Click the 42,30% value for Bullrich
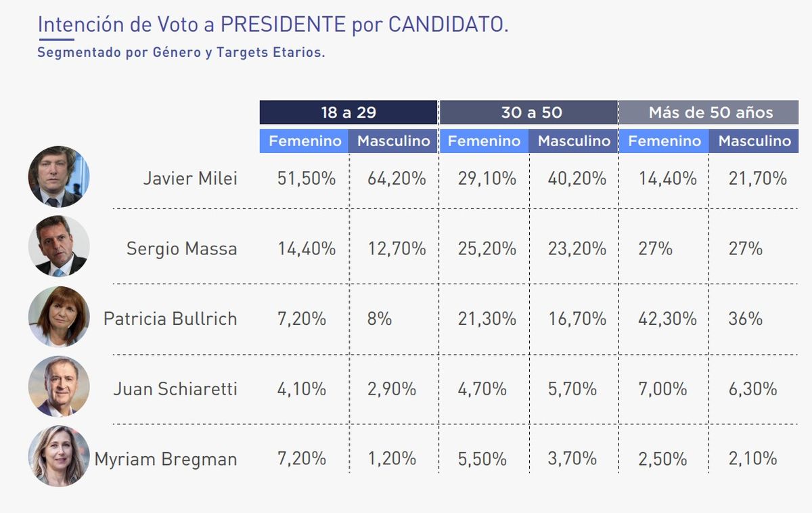Image resolution: width=812 pixels, height=513 pixels. 667,319
